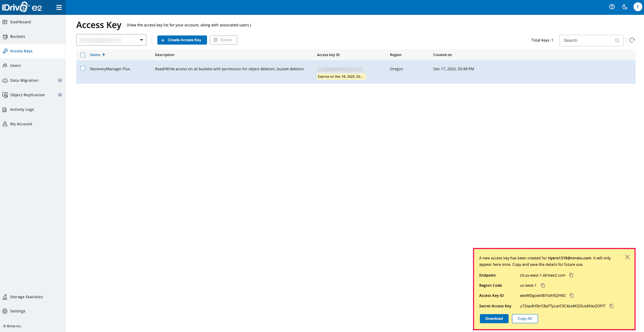Click the Description column header

(x=164, y=55)
